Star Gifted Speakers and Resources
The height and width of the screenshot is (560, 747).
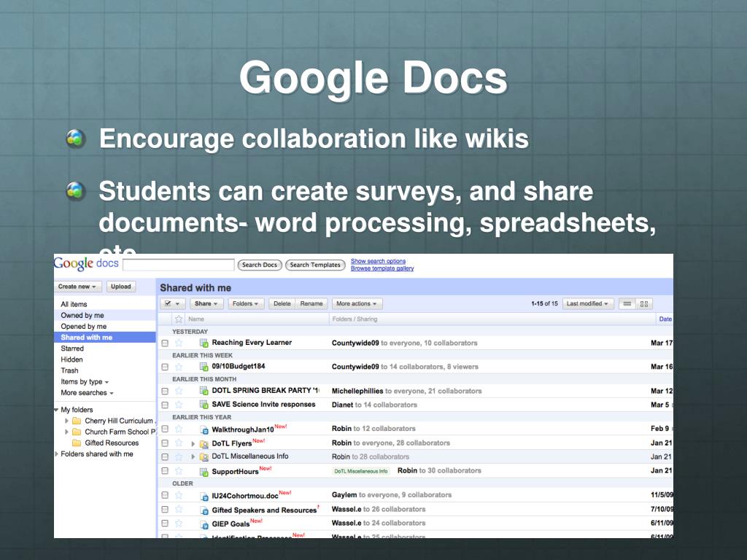179,510
